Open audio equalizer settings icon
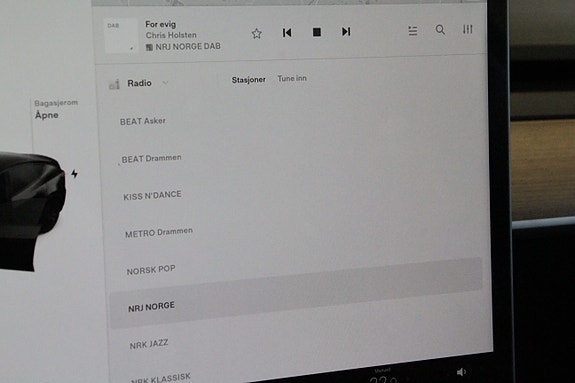 point(468,29)
